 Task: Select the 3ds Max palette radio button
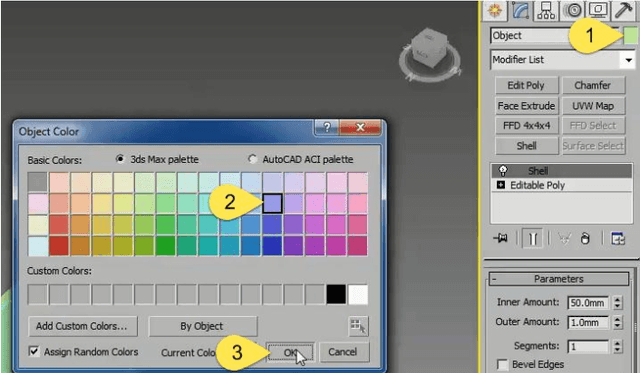click(x=120, y=159)
